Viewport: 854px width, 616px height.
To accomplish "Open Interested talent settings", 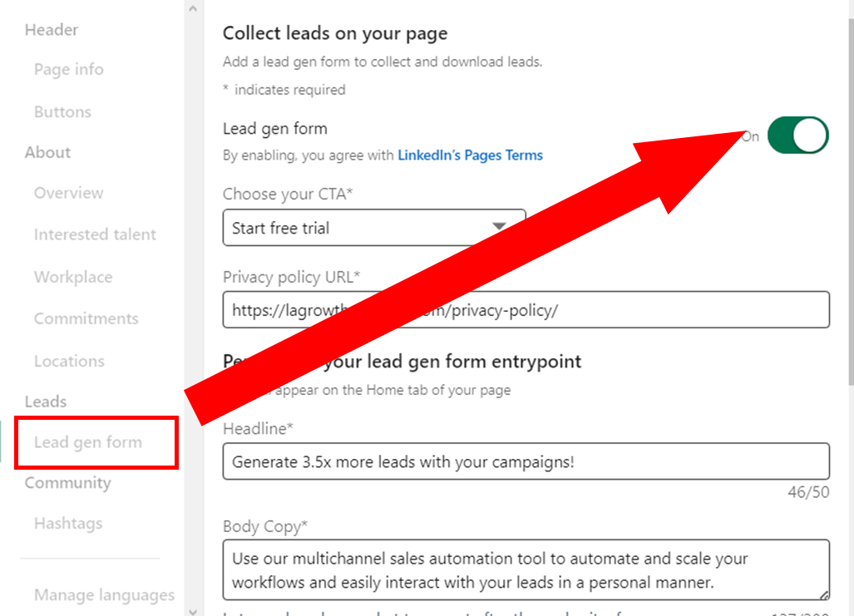I will point(95,235).
